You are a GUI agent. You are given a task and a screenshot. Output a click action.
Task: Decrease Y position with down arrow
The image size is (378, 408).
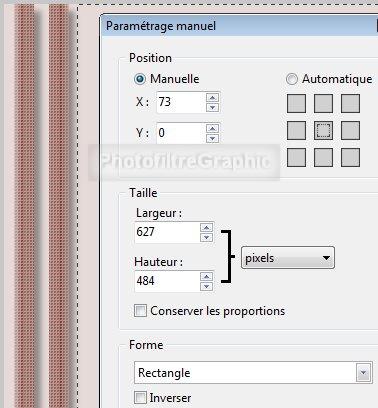212,138
